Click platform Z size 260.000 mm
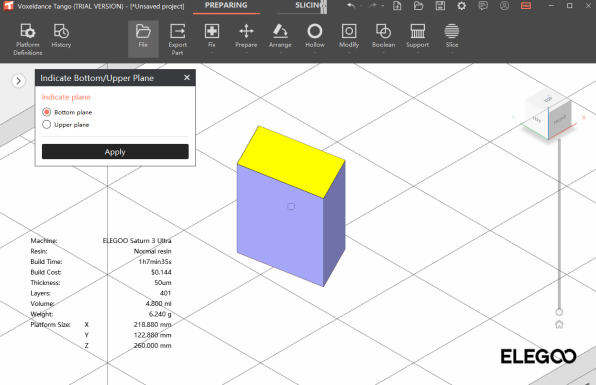The image size is (596, 385). point(152,345)
